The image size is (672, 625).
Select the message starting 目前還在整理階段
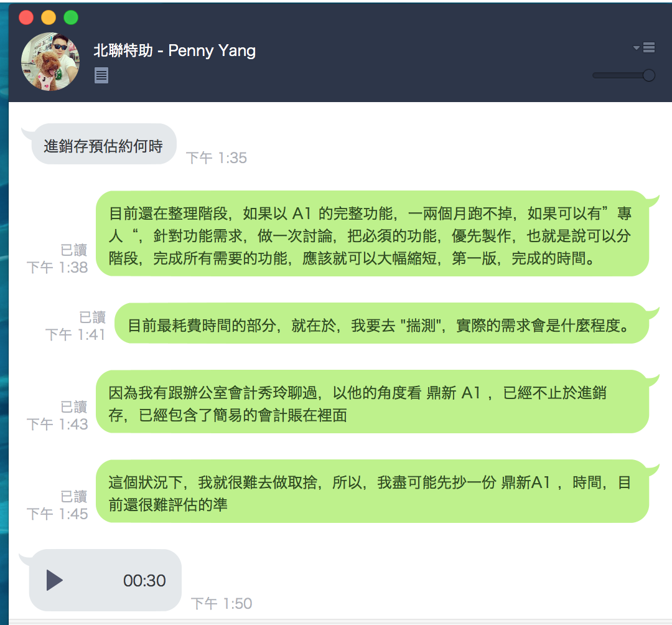click(x=372, y=233)
